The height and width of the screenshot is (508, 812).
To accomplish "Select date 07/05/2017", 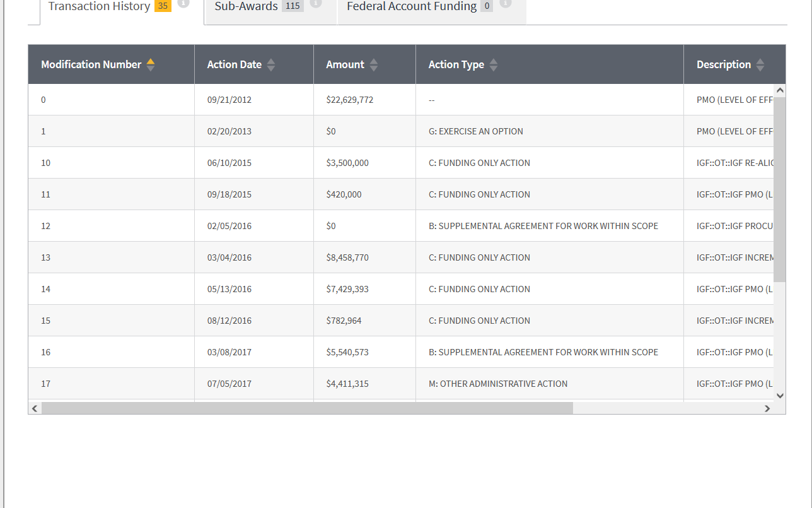I will 229,384.
